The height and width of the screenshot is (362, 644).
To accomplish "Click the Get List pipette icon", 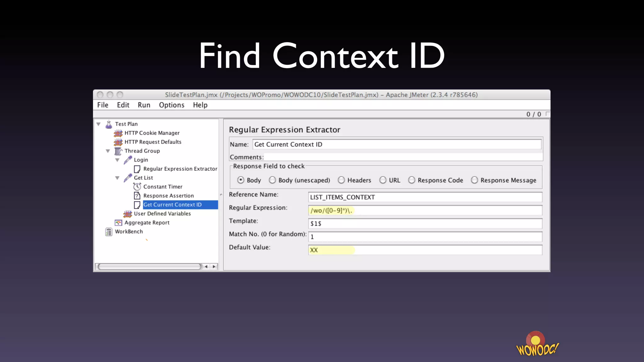I will tap(128, 178).
